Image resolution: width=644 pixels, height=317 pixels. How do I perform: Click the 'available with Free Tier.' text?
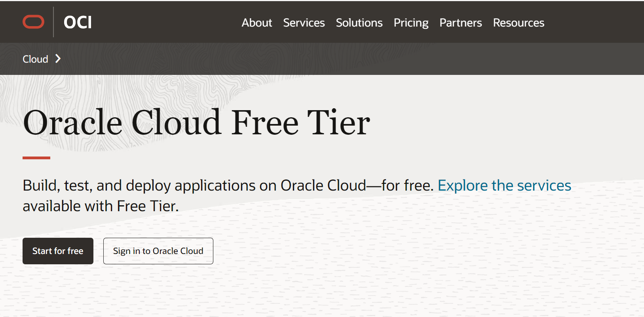click(101, 206)
